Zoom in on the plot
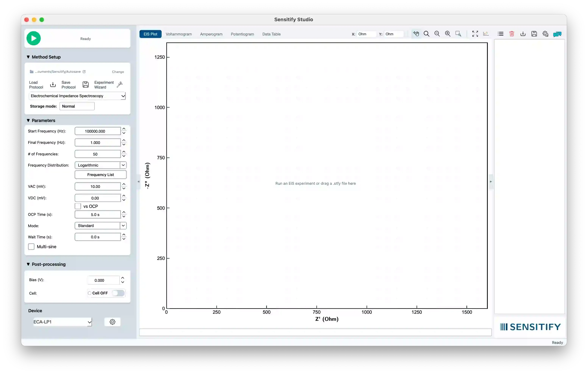The width and height of the screenshot is (588, 374). tap(448, 34)
